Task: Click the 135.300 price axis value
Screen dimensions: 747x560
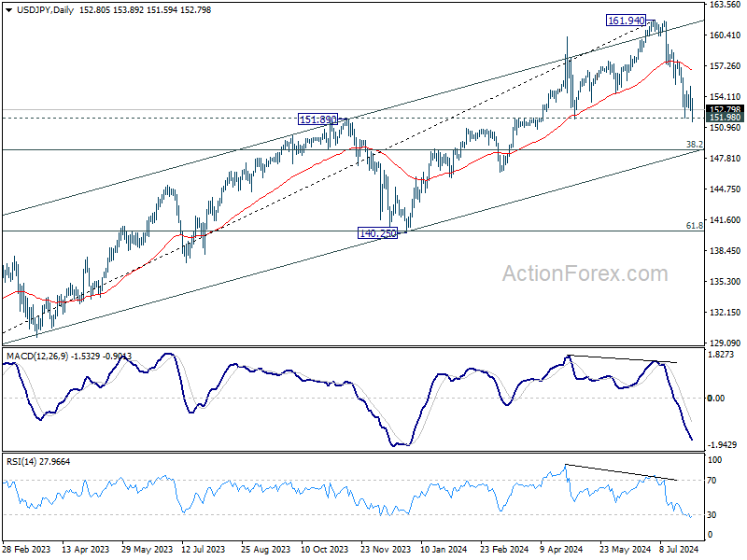Action: (x=726, y=282)
